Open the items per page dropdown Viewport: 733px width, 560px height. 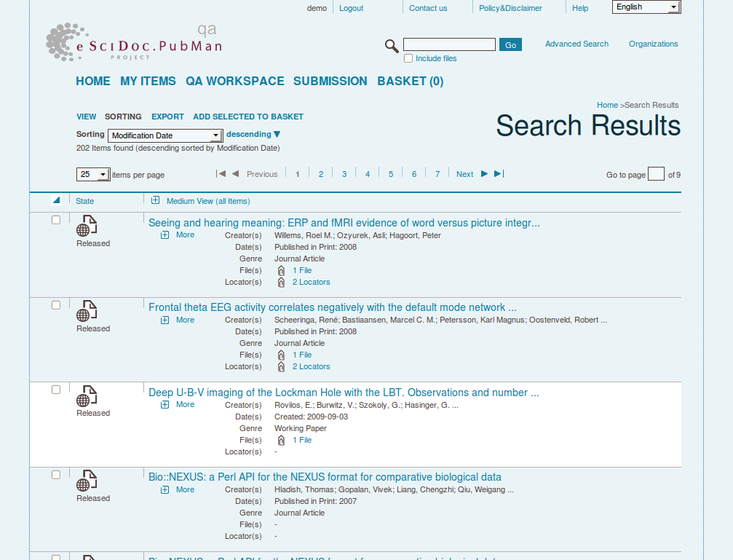(93, 175)
